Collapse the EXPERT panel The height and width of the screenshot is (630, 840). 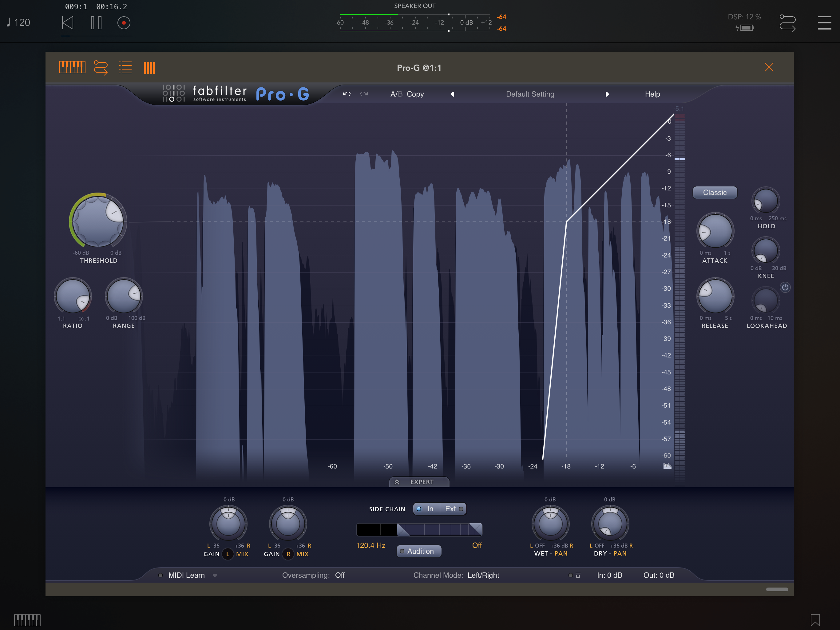pos(419,482)
